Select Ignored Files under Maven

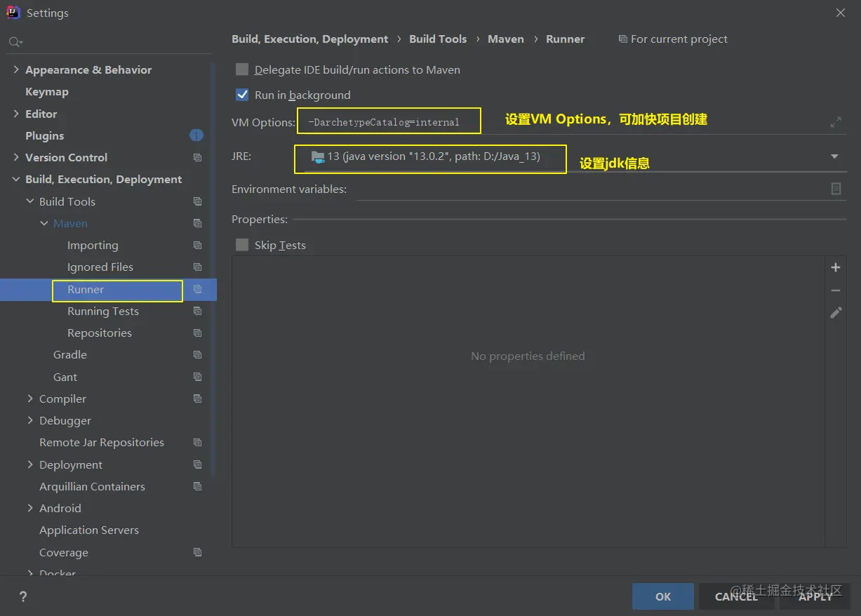(x=100, y=267)
